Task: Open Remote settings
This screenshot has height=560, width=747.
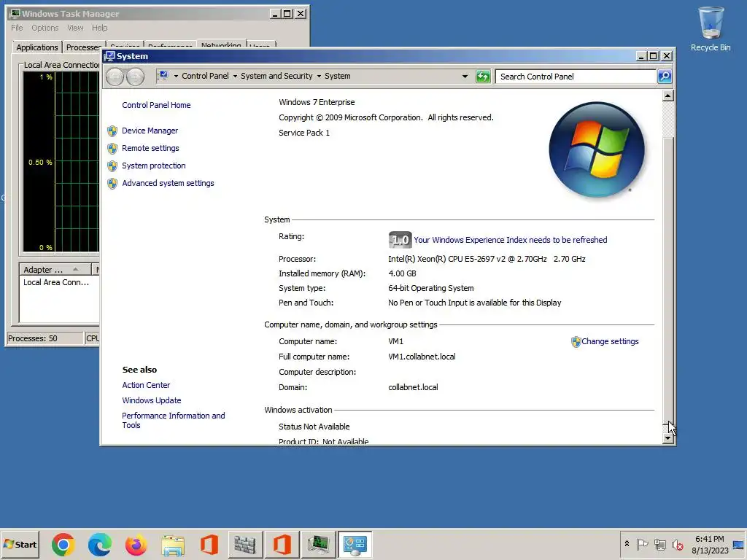Action: (x=150, y=148)
